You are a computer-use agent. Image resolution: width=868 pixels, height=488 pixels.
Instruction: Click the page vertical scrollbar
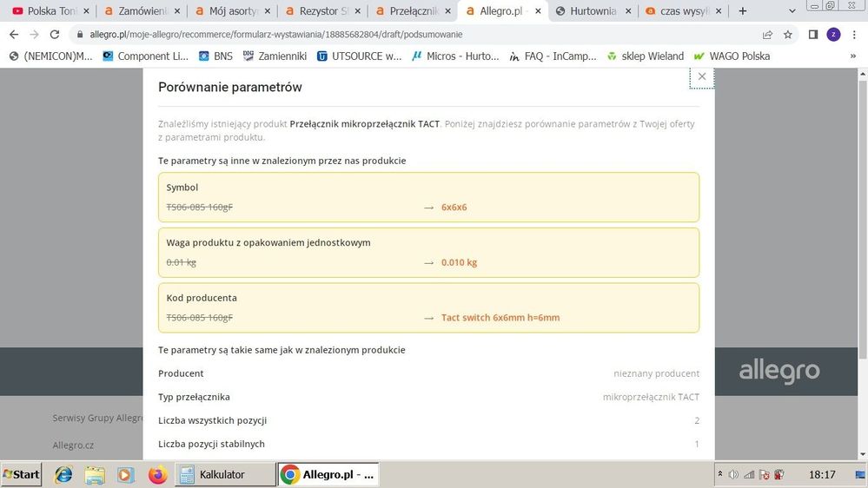click(x=863, y=220)
